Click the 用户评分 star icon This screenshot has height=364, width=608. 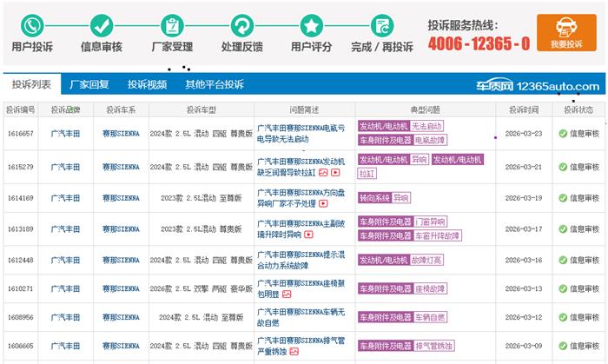click(x=312, y=24)
